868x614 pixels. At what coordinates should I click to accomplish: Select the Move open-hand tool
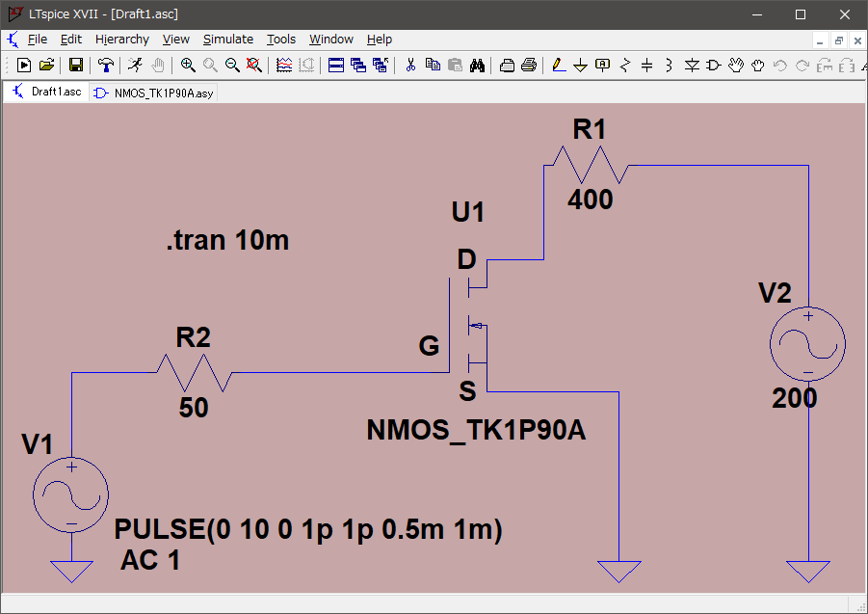pos(736,66)
